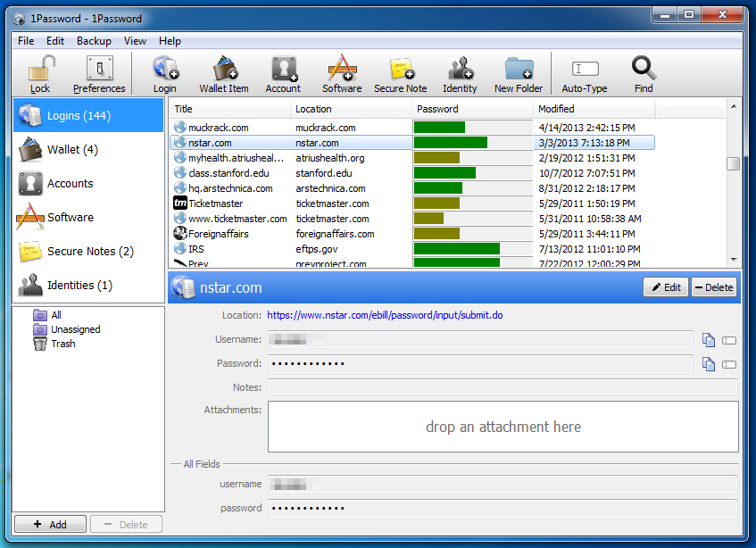Select the Foreignaffairs login row

(x=412, y=234)
